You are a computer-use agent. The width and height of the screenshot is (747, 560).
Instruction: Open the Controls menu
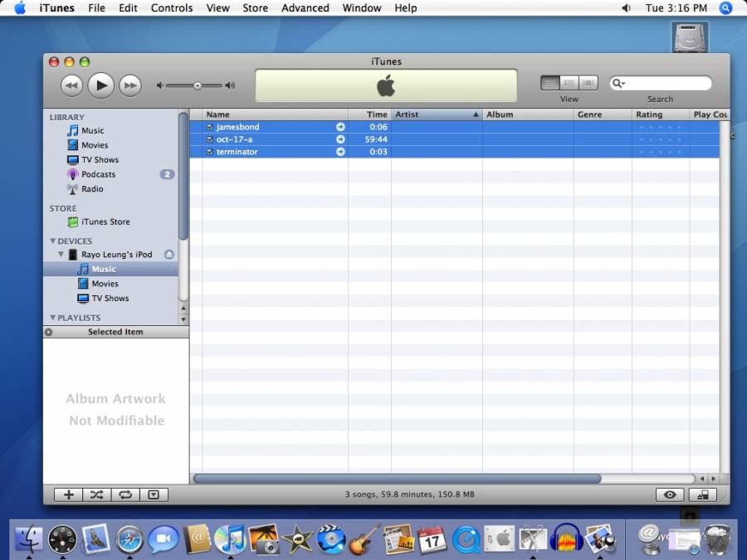pos(172,8)
